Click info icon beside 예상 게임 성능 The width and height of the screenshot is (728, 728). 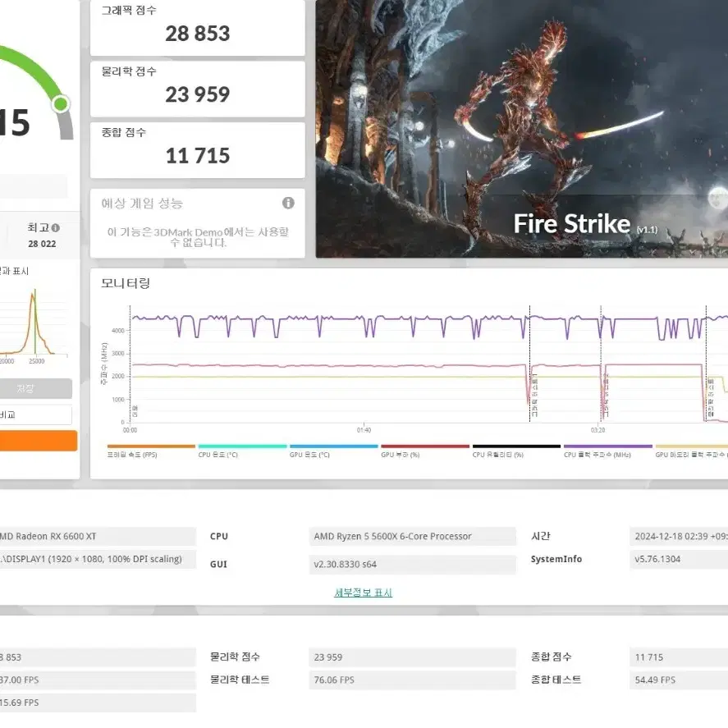click(288, 203)
